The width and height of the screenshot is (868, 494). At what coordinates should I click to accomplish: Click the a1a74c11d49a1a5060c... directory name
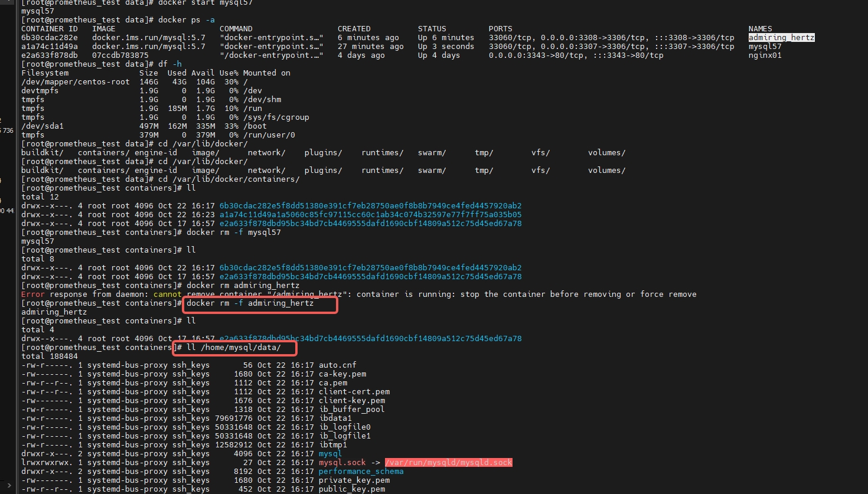370,215
